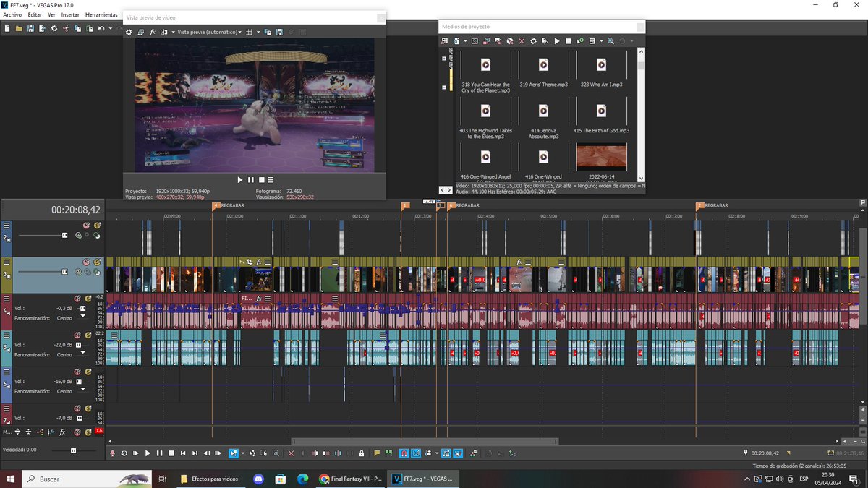
Task: Open Final Fantasy VII Chrome window in taskbar
Action: [x=350, y=479]
